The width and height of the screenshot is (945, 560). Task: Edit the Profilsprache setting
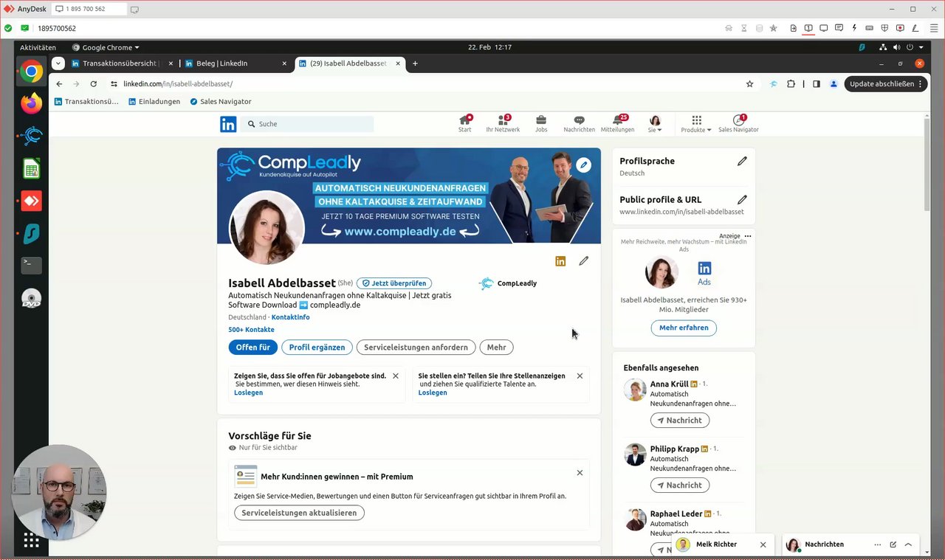742,161
